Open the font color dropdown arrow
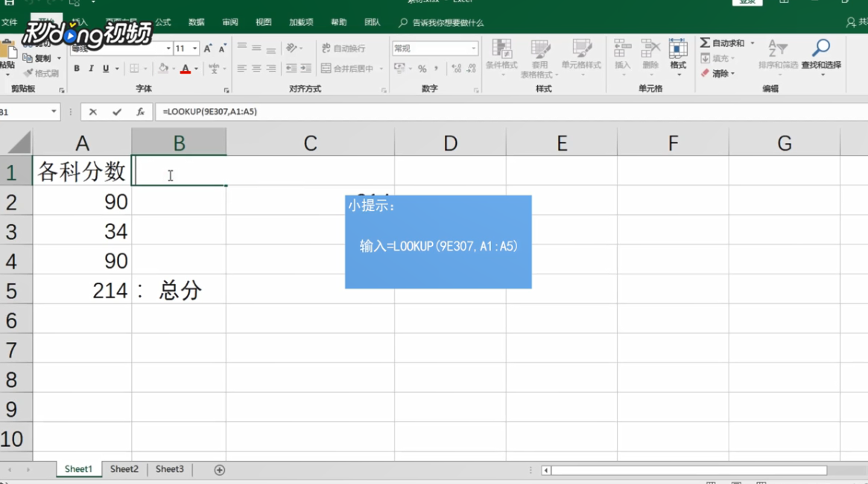 196,69
